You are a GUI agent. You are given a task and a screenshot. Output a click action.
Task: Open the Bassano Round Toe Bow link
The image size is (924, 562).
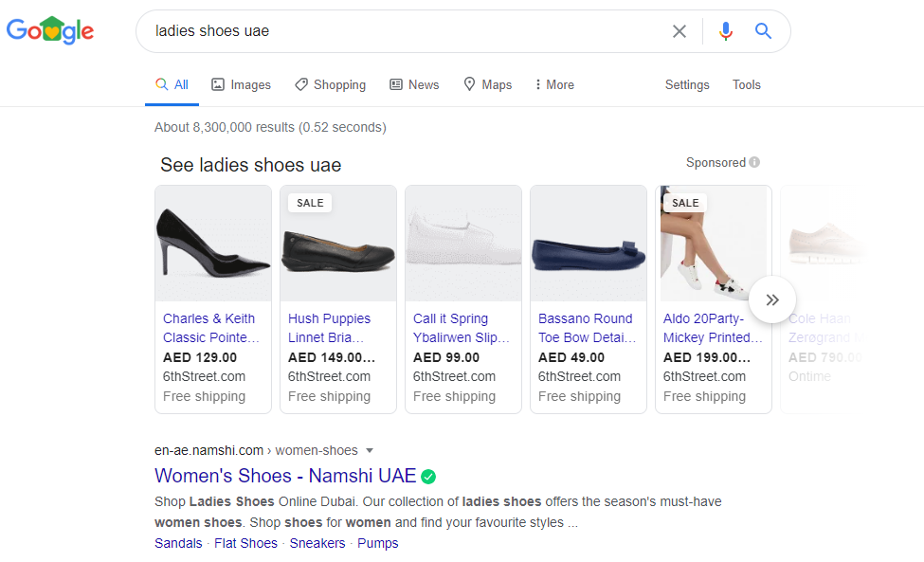pos(587,328)
